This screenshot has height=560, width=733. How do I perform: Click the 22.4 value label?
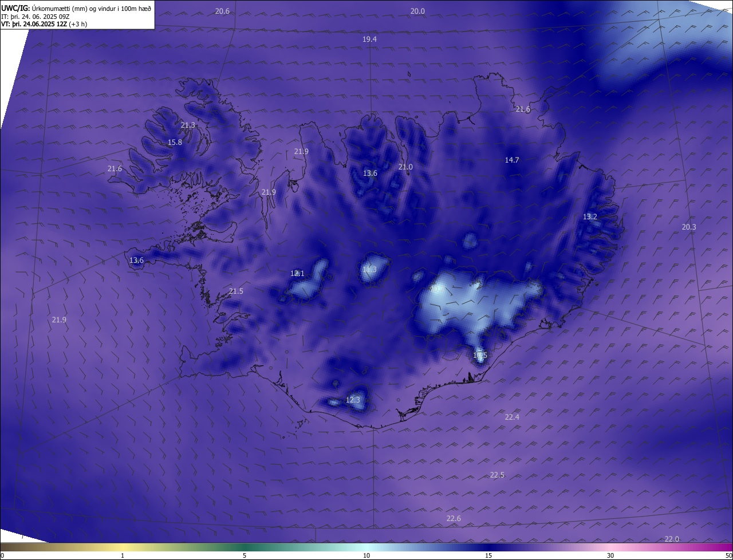[x=512, y=417]
